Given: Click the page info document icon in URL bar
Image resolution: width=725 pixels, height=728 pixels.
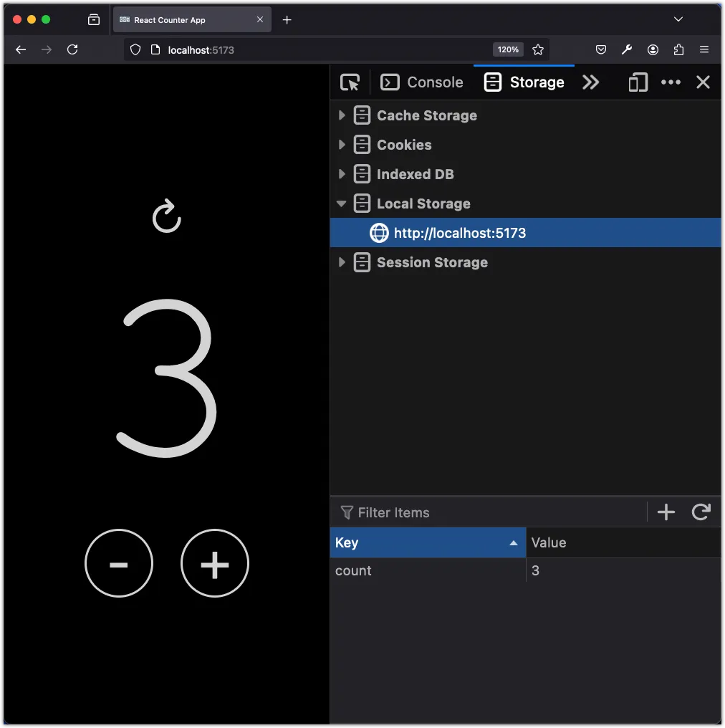Looking at the screenshot, I should [x=155, y=49].
